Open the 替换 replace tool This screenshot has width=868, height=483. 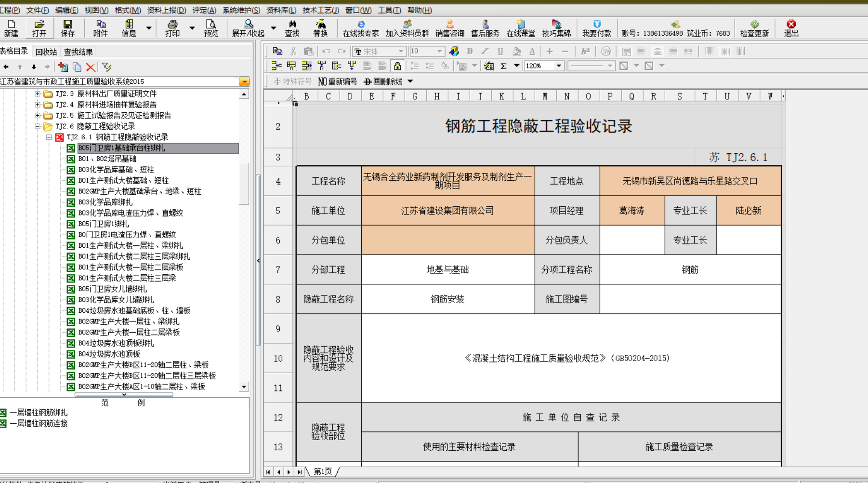coord(320,28)
